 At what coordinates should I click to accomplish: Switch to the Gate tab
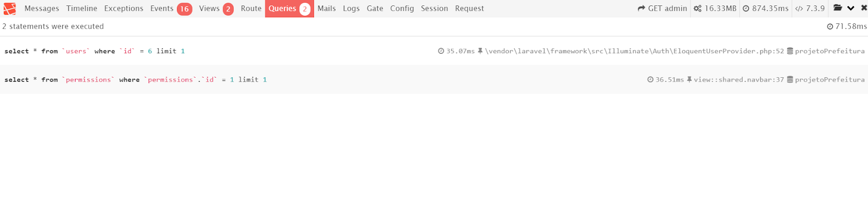(375, 8)
